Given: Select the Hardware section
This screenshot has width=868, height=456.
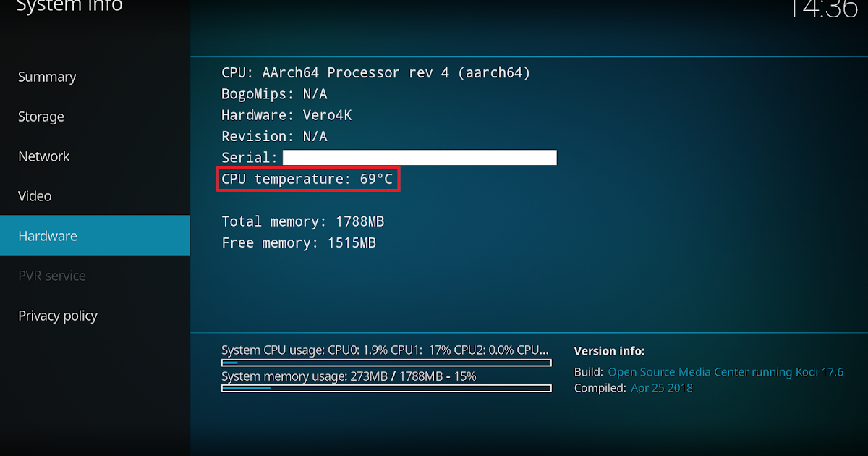Looking at the screenshot, I should pyautogui.click(x=48, y=235).
